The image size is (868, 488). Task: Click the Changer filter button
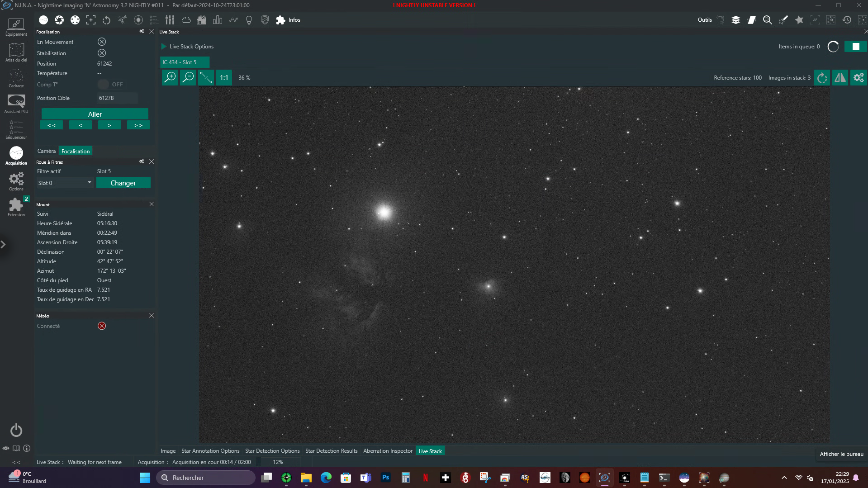(x=123, y=183)
